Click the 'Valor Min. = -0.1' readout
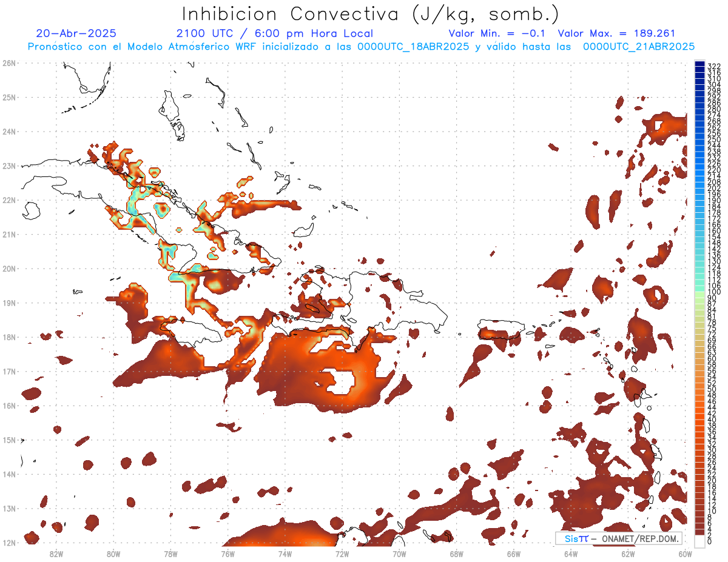 click(497, 33)
